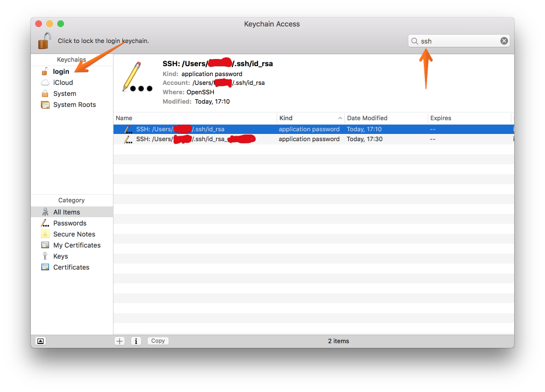
Task: Click the All Items keys icon
Action: [45, 212]
